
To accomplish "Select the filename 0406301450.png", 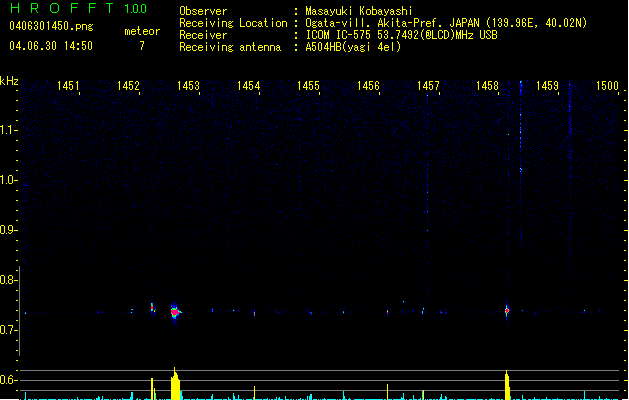I will pos(51,26).
